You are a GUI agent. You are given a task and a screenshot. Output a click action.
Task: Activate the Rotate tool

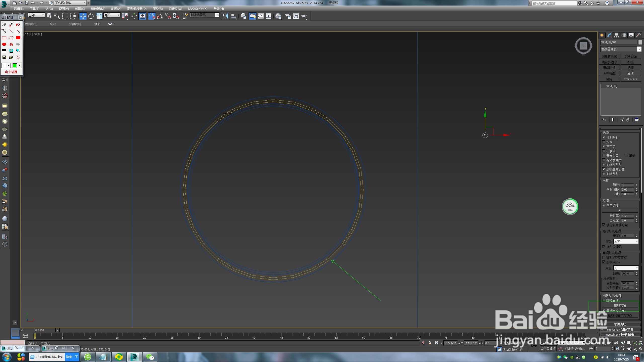click(x=91, y=16)
